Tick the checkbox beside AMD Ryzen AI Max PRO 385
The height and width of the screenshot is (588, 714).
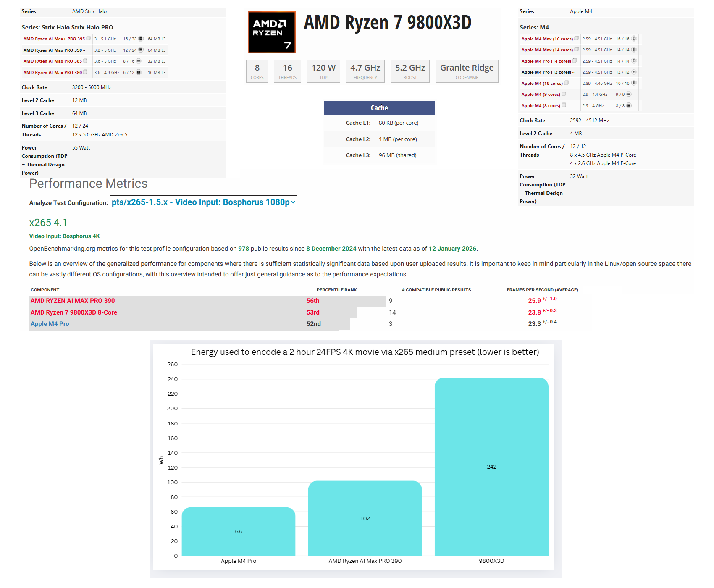coord(86,61)
